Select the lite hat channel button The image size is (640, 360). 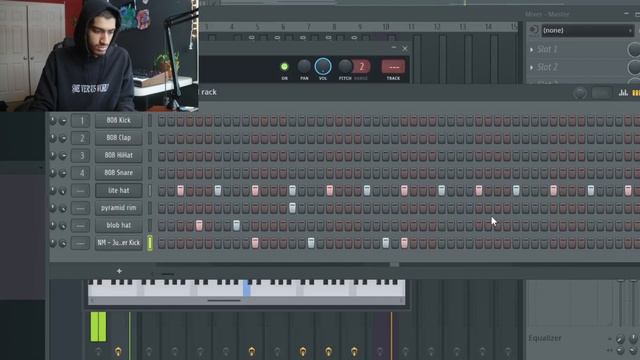119,191
